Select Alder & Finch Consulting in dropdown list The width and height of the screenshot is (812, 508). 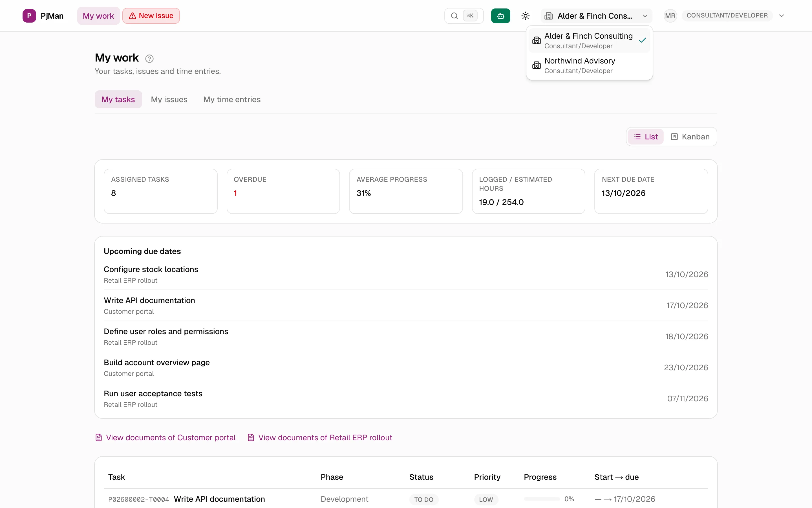[589, 40]
